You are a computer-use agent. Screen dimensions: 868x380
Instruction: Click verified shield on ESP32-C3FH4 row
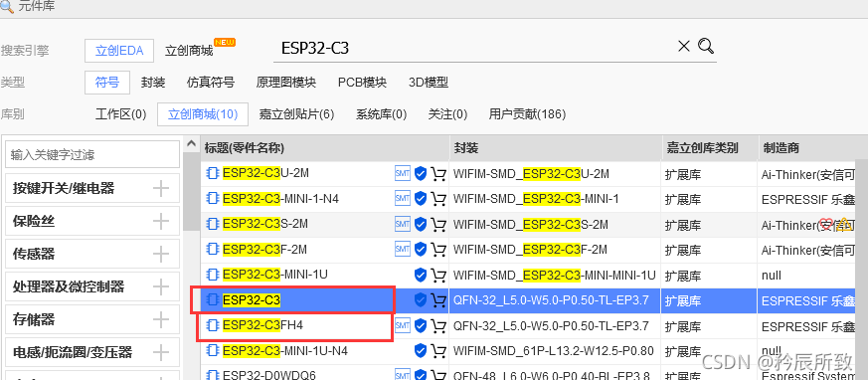[x=421, y=325]
